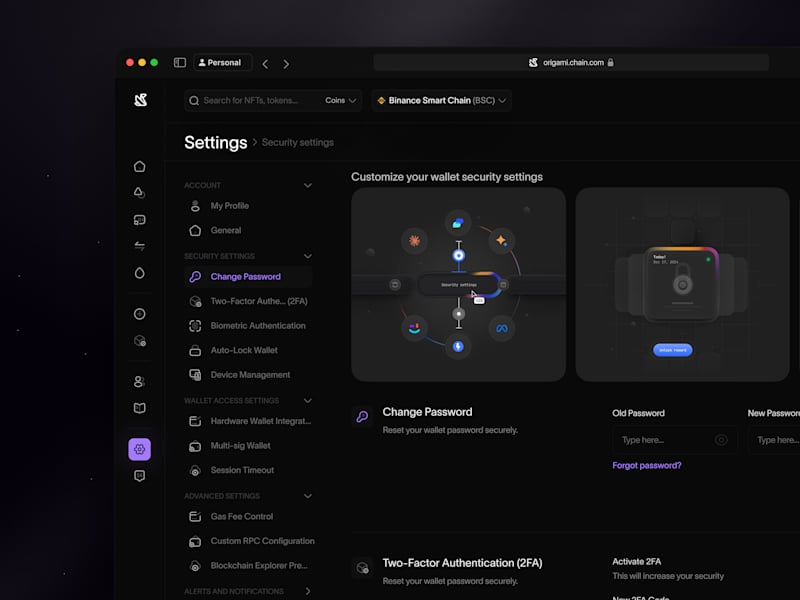Click the Security settings breadcrumb
Viewport: 800px width, 600px height.
coord(297,142)
